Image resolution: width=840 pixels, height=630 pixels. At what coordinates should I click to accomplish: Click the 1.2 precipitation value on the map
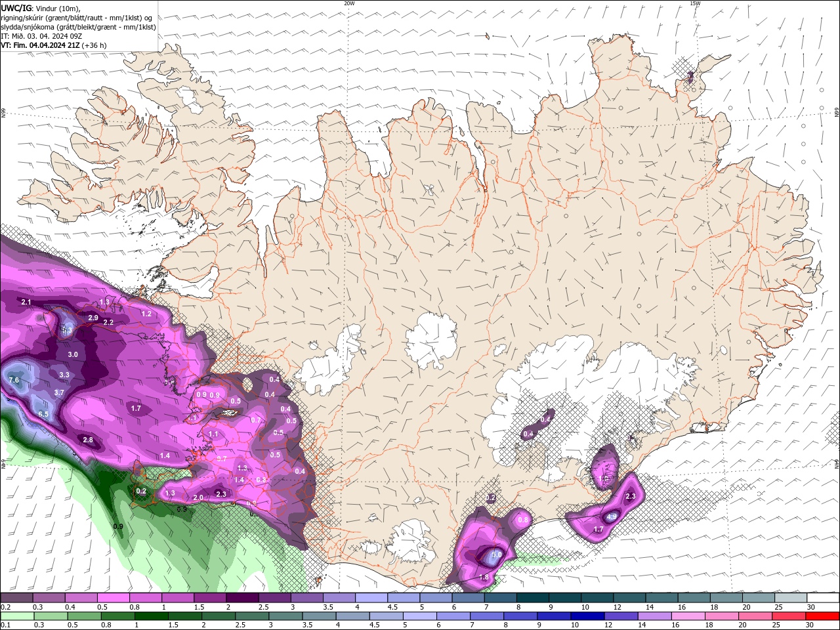point(146,314)
